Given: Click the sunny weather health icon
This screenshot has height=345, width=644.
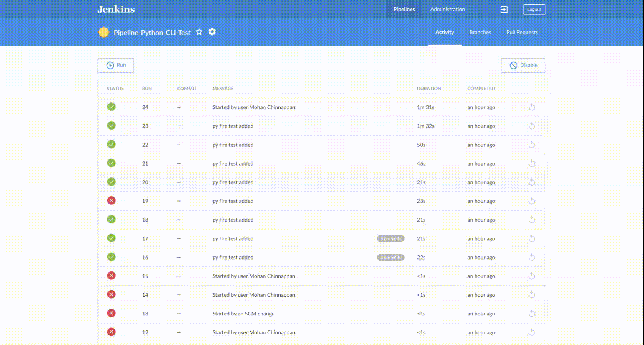Looking at the screenshot, I should point(103,32).
